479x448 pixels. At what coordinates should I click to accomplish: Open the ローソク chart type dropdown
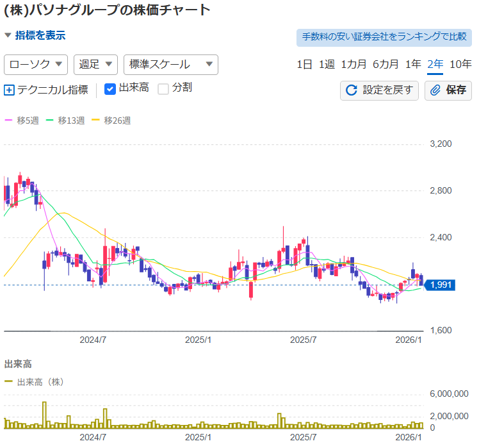coord(36,65)
